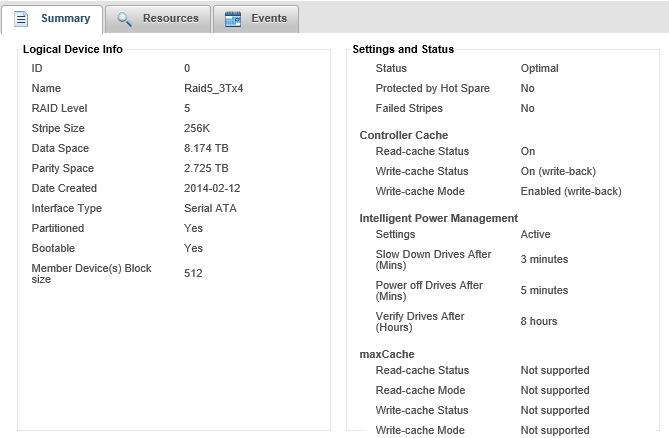Click Controller Cache Read-cache Status value On
Viewport: 669px width, 438px height.
pos(528,151)
